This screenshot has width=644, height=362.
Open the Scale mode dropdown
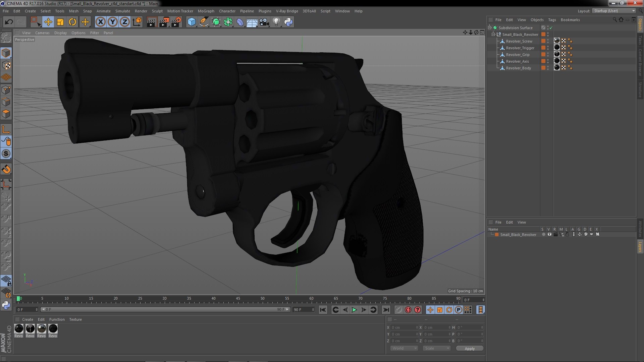(x=436, y=349)
